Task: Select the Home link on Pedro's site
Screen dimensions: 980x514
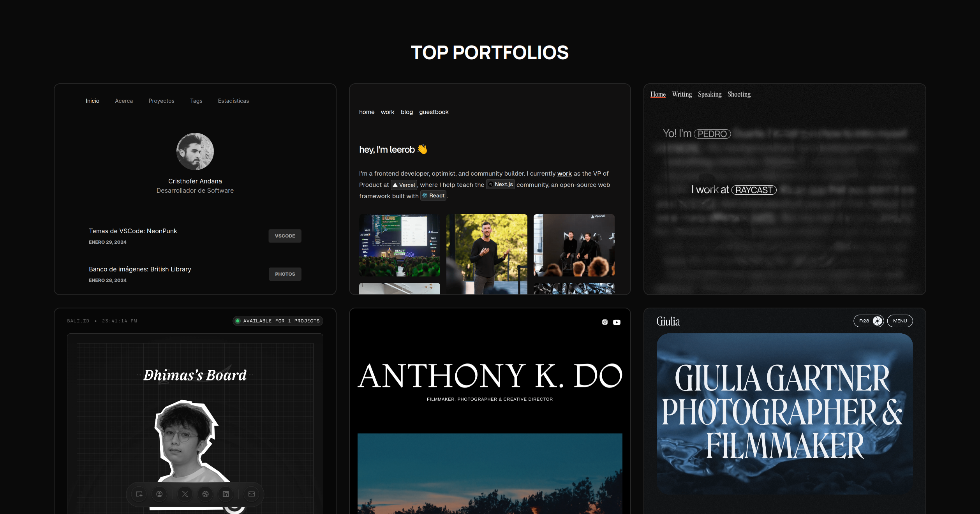Action: (x=658, y=94)
